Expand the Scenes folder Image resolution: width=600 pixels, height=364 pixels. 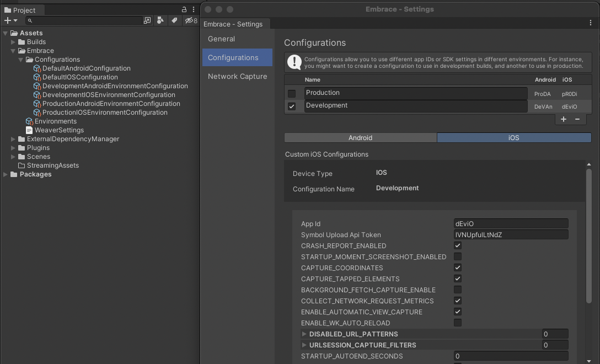point(13,157)
